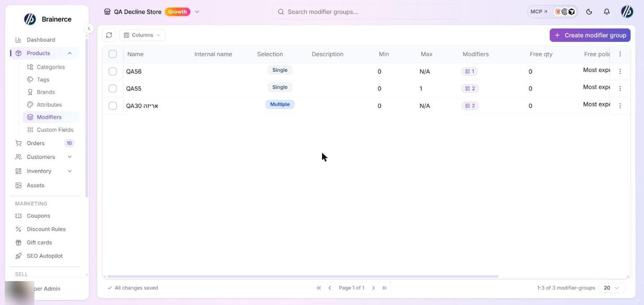Go to the last page

[x=384, y=288]
